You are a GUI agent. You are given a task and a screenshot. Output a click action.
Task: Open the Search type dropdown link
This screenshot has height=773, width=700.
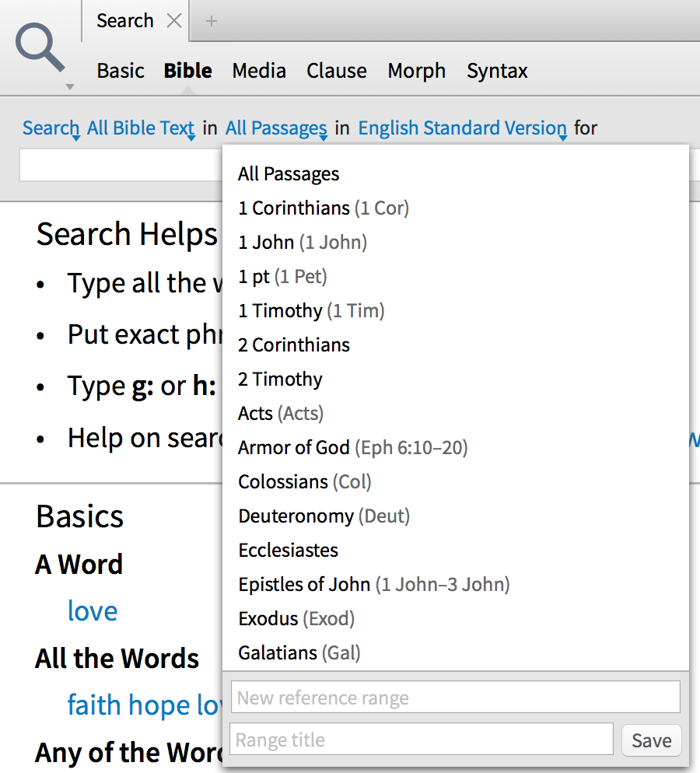(x=51, y=128)
